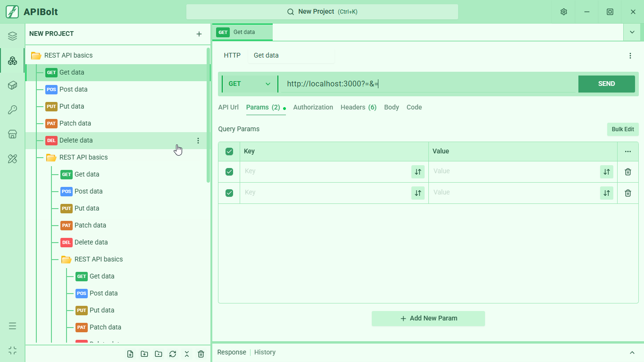The width and height of the screenshot is (644, 362).
Task: Switch to the Headers (6) tab
Action: click(x=358, y=107)
